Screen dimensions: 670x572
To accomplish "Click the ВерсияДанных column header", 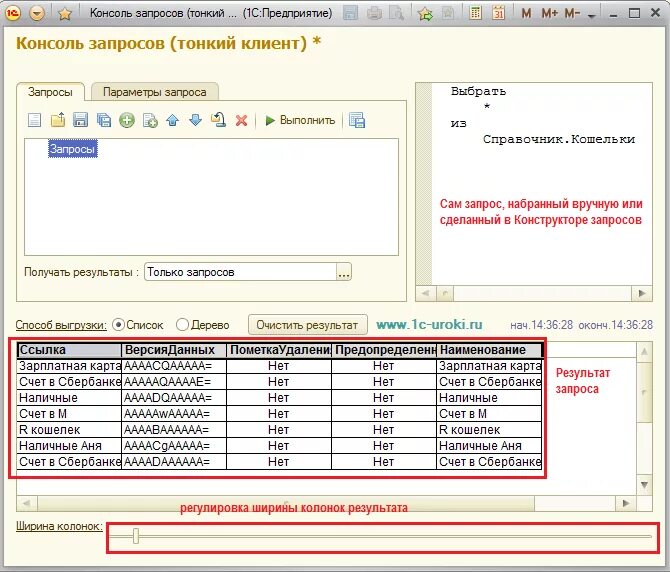I will [x=174, y=350].
